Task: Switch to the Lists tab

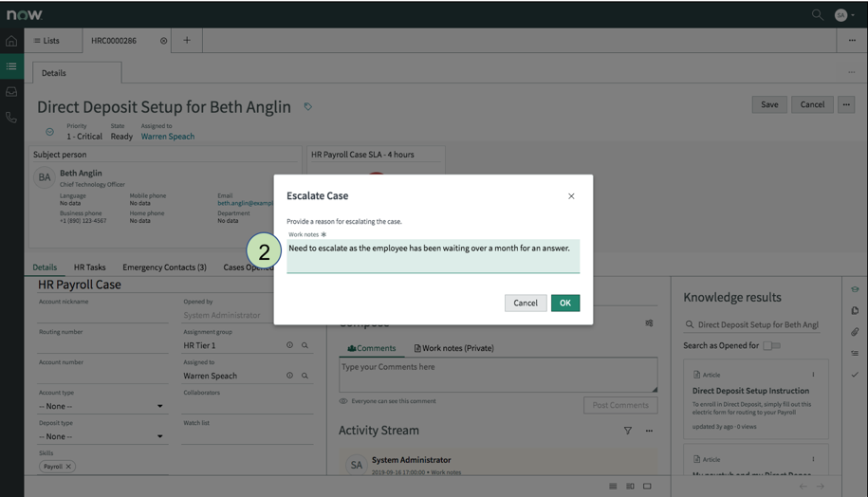Action: point(46,41)
